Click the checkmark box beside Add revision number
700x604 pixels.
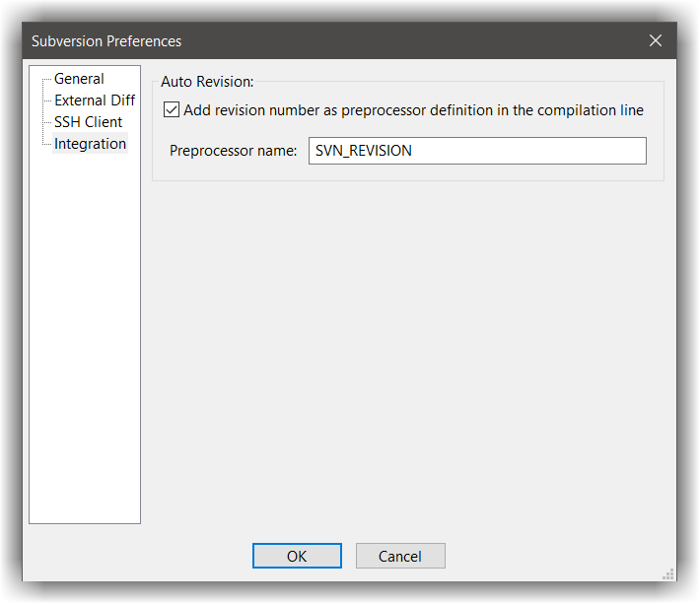pyautogui.click(x=172, y=110)
